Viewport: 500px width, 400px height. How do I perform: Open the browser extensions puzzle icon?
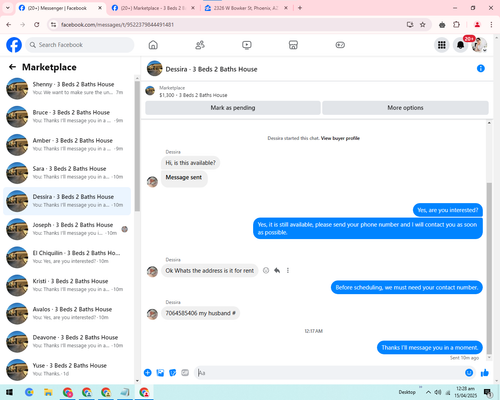[x=456, y=25]
